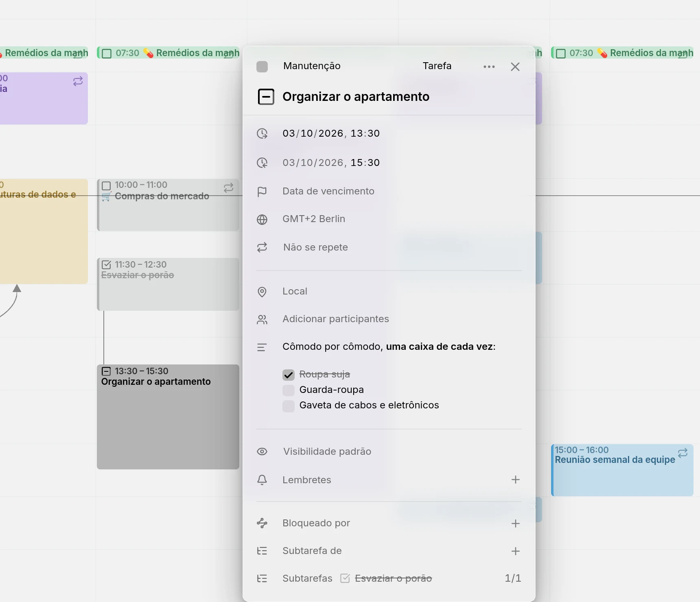
Task: Click the end time clock icon
Action: [x=262, y=163]
